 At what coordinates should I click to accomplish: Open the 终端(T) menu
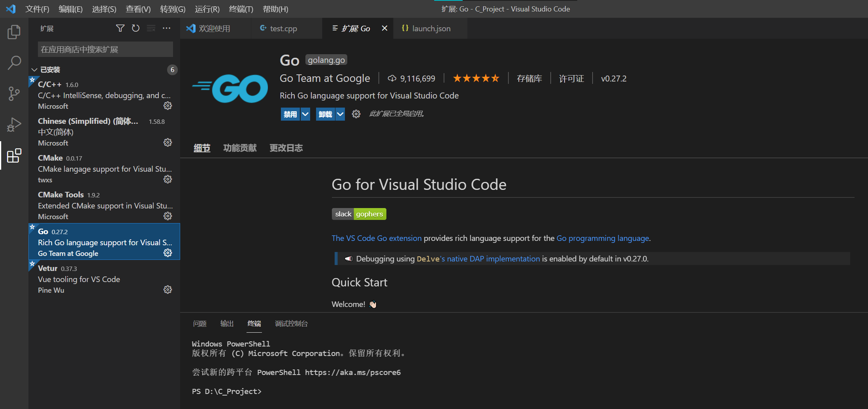tap(241, 9)
